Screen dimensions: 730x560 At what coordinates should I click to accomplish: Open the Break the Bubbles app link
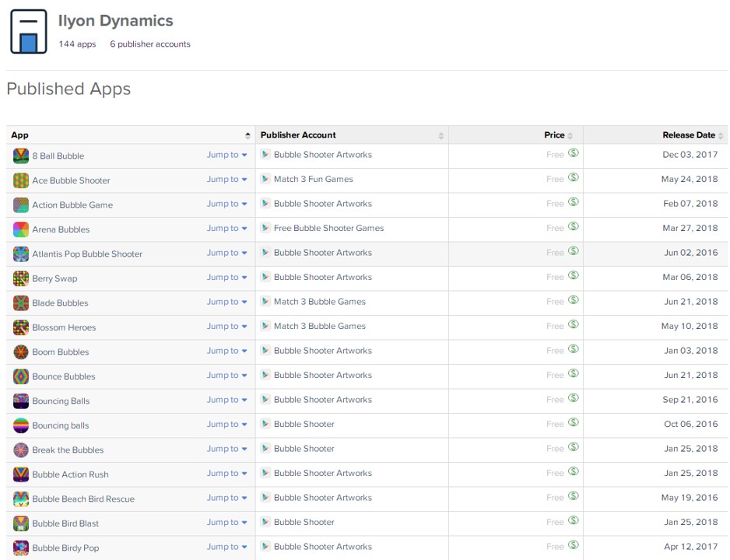[x=68, y=450]
